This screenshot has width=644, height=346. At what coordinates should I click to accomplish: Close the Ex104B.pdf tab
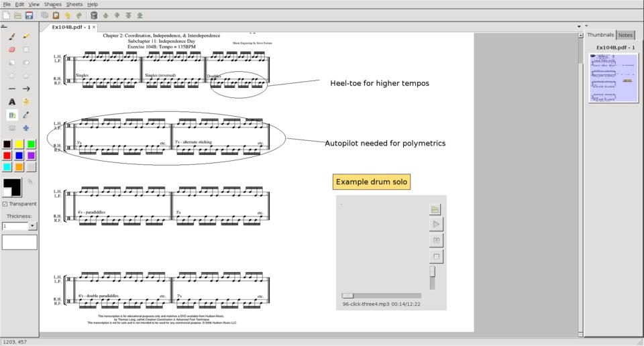[x=94, y=27]
